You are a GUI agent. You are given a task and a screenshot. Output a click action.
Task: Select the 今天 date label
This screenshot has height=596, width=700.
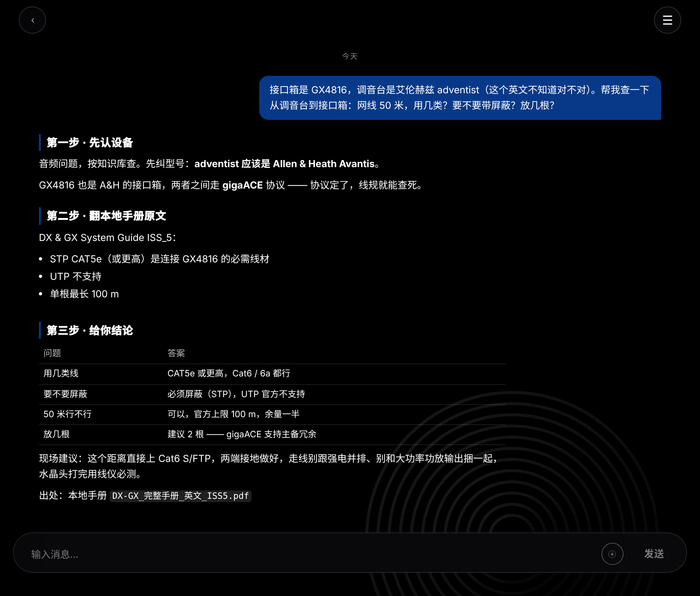click(350, 56)
